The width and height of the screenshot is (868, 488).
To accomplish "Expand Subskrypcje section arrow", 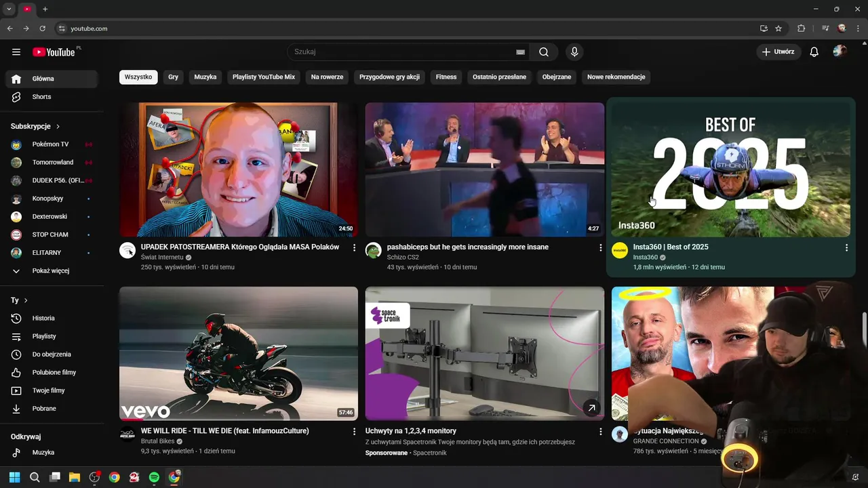I will tap(58, 127).
